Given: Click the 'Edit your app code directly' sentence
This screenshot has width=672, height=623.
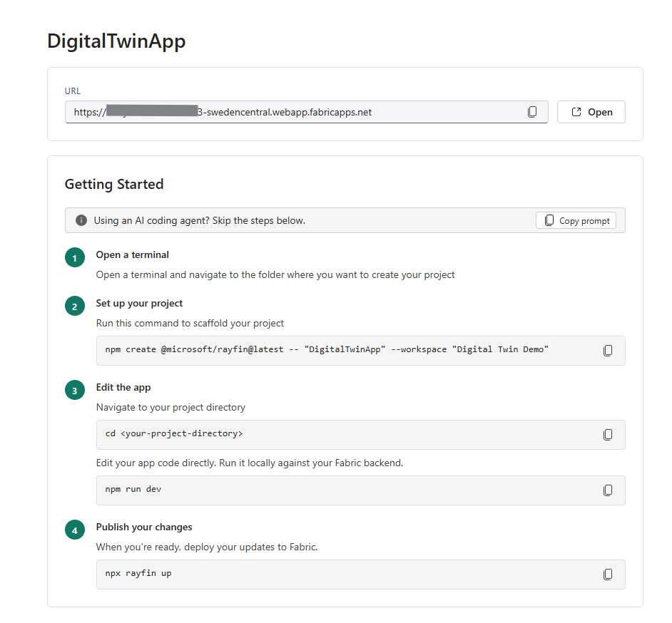Looking at the screenshot, I should [250, 463].
